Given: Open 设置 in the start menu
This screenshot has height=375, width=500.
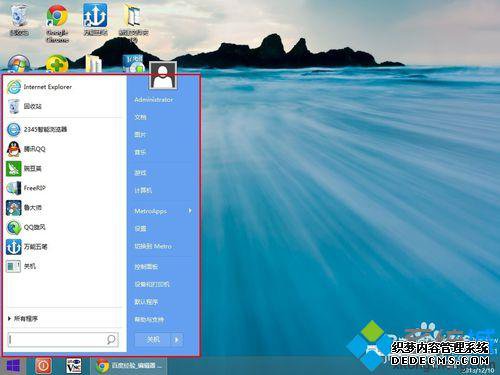Looking at the screenshot, I should [140, 229].
